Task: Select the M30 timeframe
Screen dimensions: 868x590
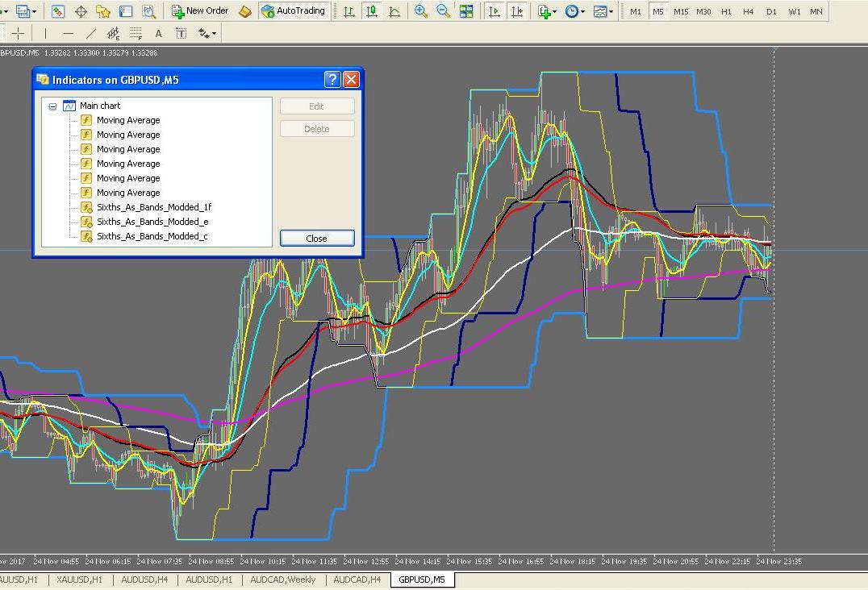Action: (x=703, y=11)
